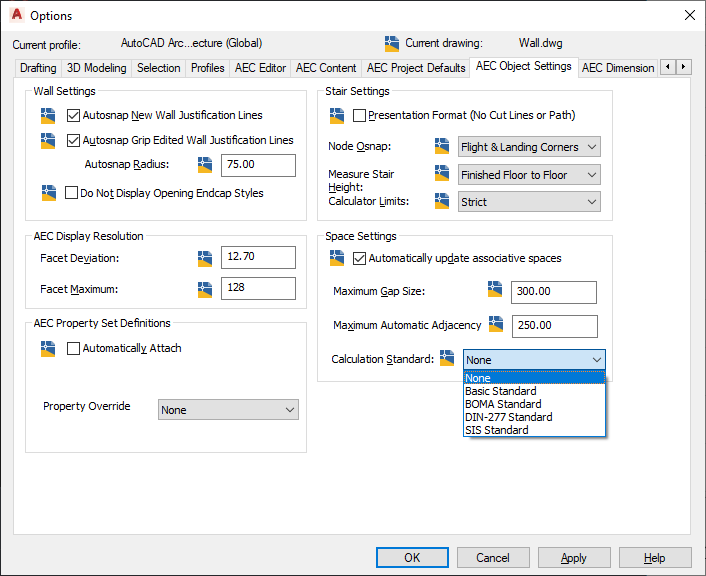
Task: Click drawing icon next to Autosnap Grip Edited Wall
Action: 48,141
